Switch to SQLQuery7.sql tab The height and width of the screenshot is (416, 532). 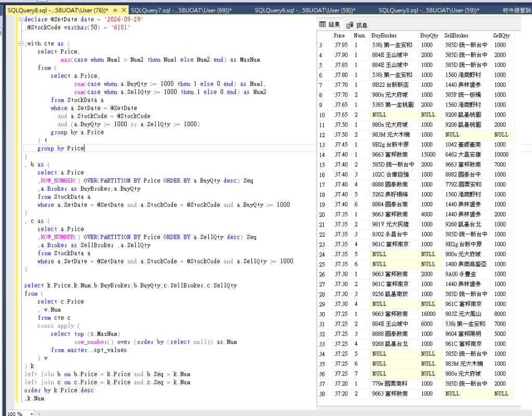(x=181, y=10)
